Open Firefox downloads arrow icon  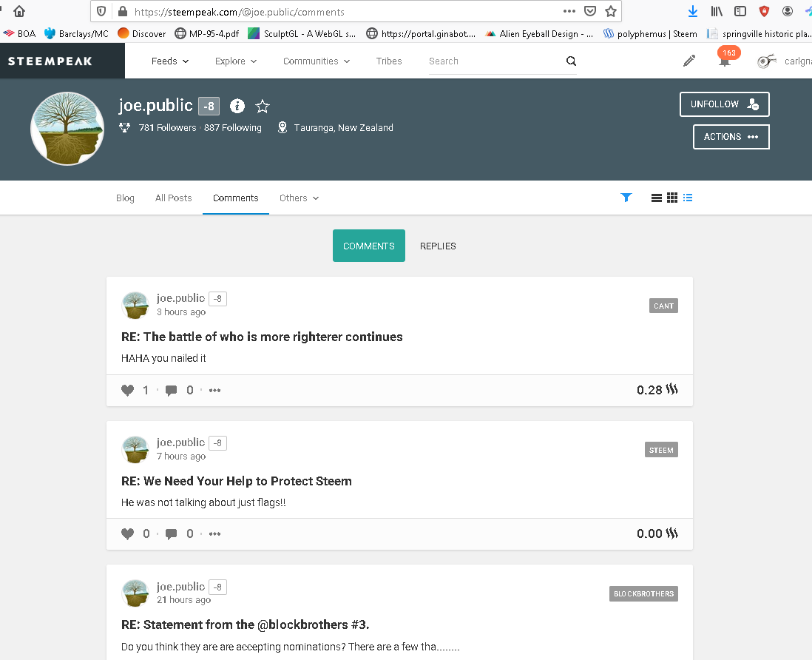point(692,11)
